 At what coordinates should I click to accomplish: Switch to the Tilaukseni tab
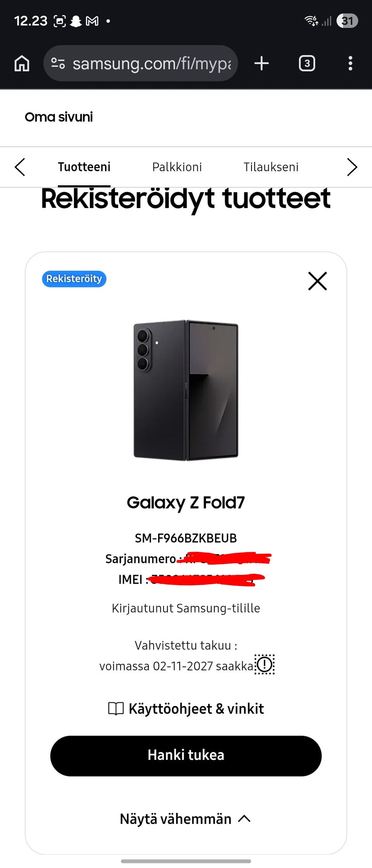[x=271, y=167]
